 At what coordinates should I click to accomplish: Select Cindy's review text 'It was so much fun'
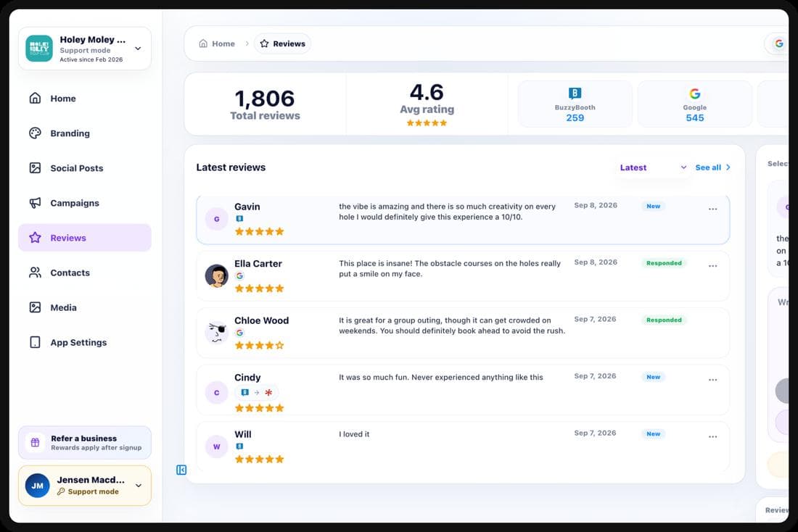tap(374, 378)
